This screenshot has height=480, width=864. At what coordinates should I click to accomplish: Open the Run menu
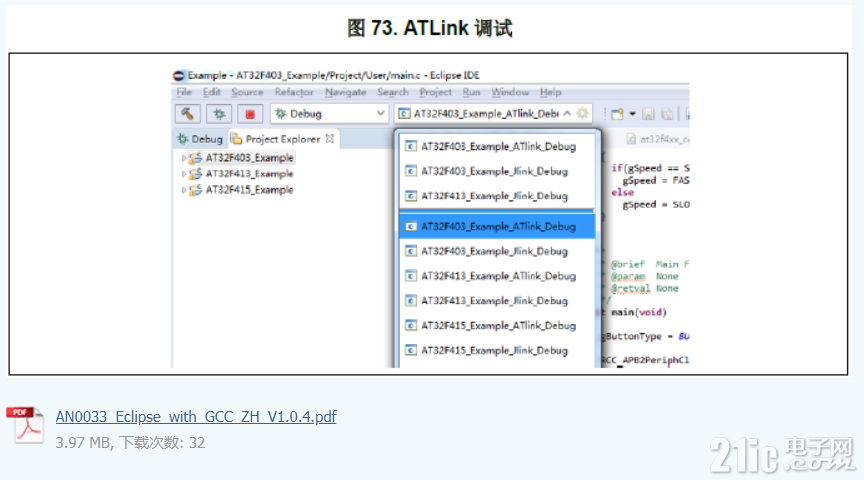[x=471, y=92]
